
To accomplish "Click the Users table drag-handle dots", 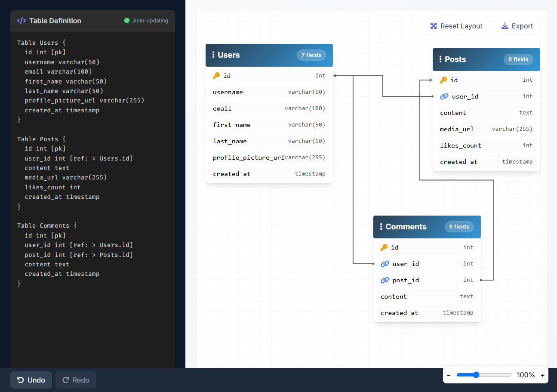I will tap(213, 55).
